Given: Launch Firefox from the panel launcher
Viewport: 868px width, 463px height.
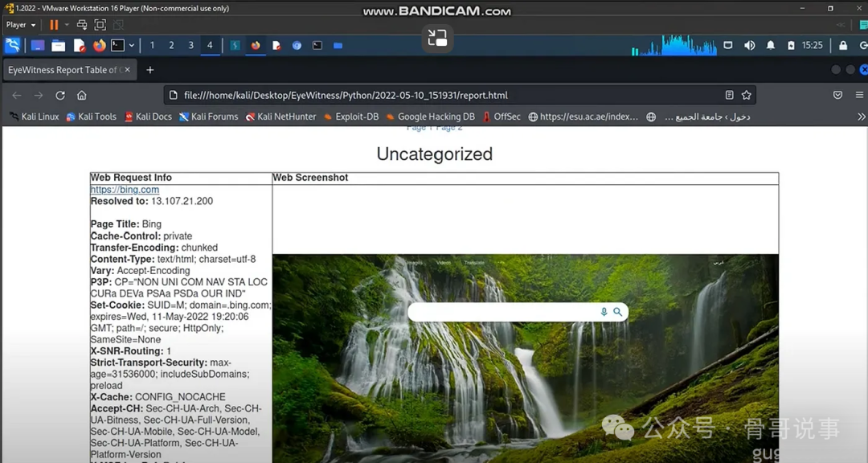Looking at the screenshot, I should (99, 45).
